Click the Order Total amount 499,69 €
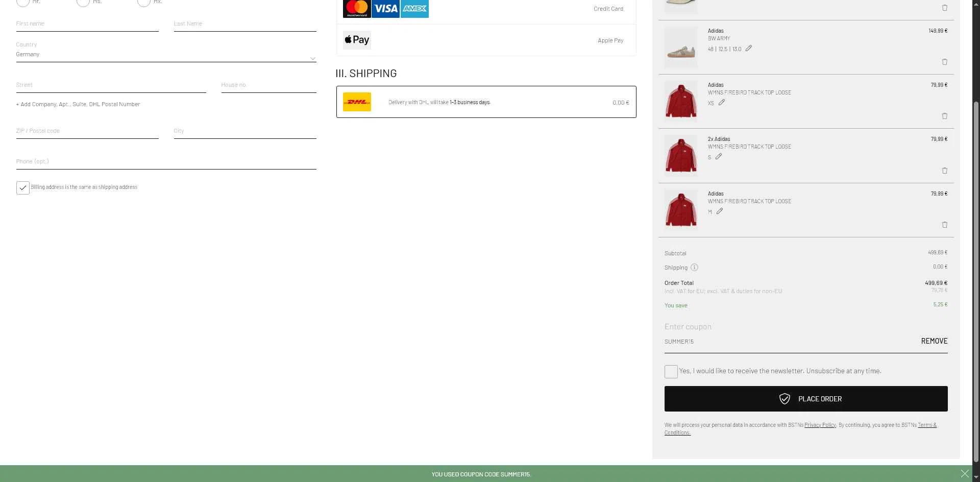Image resolution: width=980 pixels, height=482 pixels. coord(936,283)
